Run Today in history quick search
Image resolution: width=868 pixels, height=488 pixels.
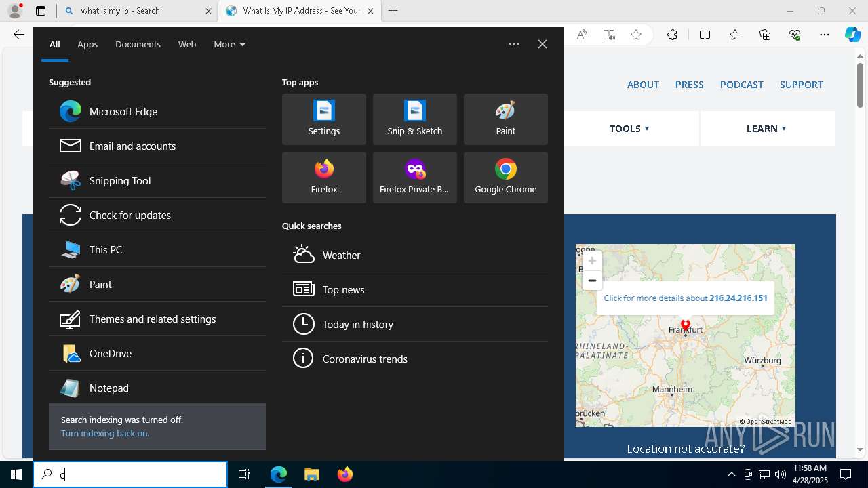(x=415, y=324)
